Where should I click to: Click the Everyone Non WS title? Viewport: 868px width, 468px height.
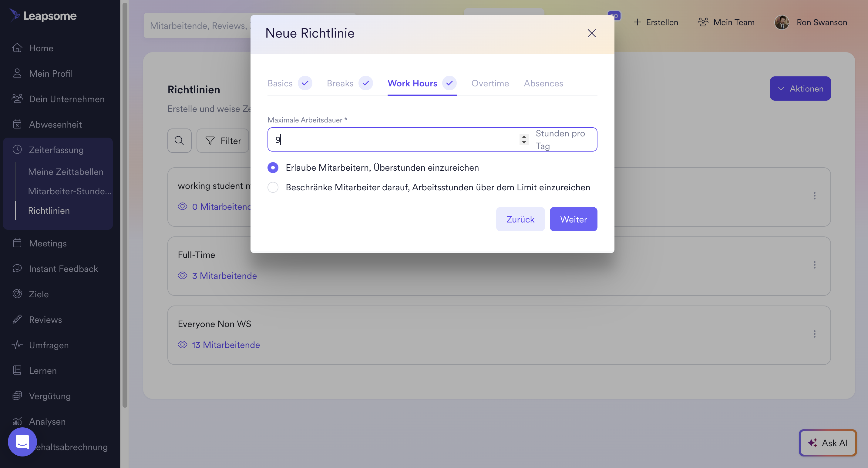[x=214, y=324]
